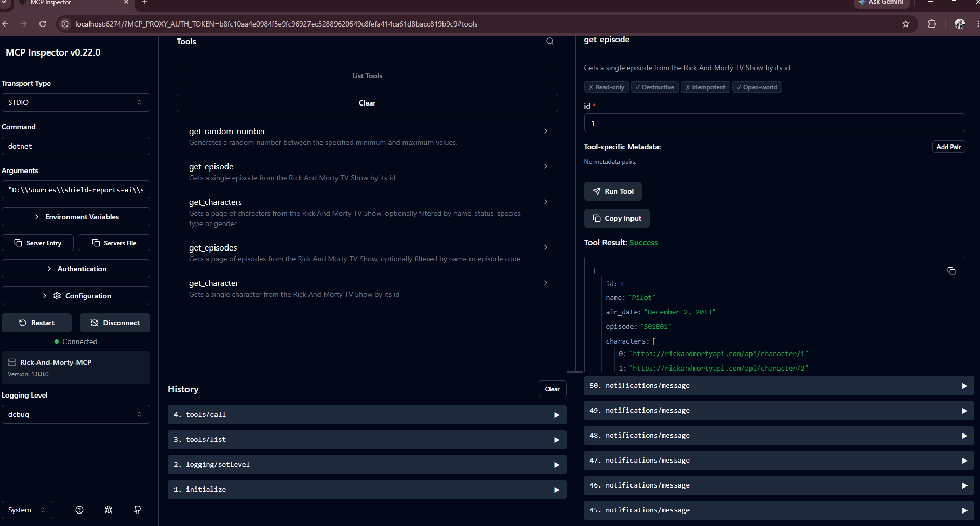Restart the server connection
Viewport: 980px width, 526px height.
[x=36, y=323]
